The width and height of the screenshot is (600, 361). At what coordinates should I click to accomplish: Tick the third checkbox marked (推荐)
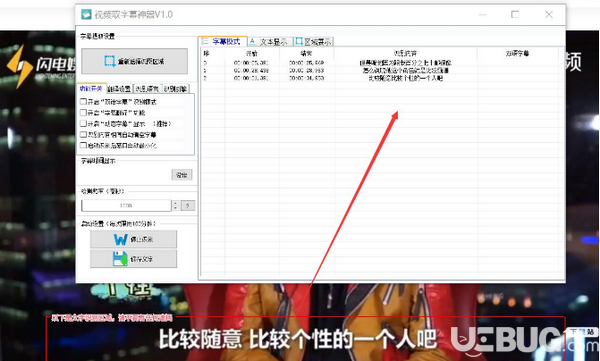[83, 124]
